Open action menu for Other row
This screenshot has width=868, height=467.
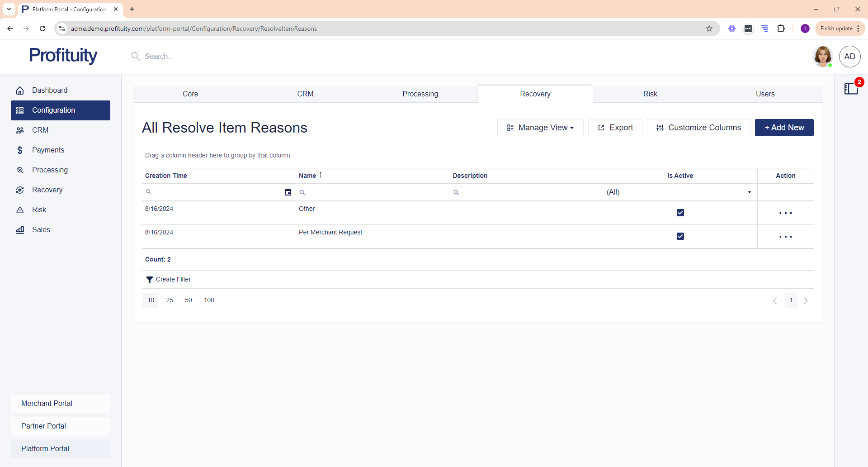(785, 213)
